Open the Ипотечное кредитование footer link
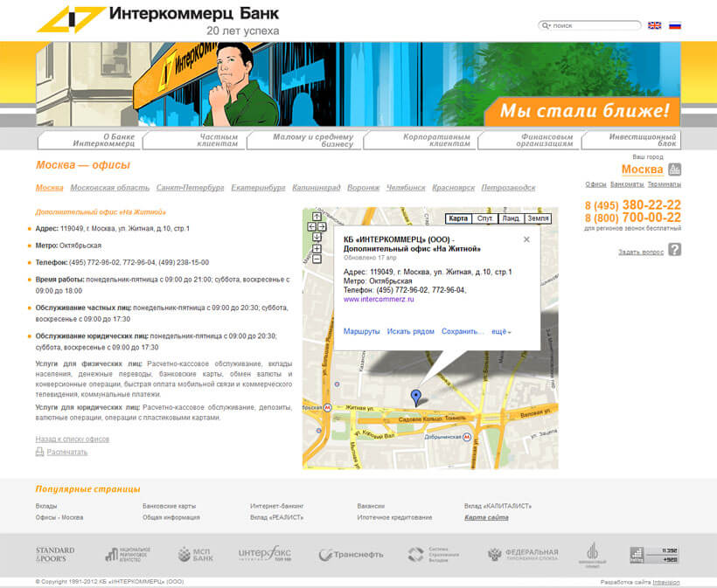The image size is (717, 588). [394, 517]
